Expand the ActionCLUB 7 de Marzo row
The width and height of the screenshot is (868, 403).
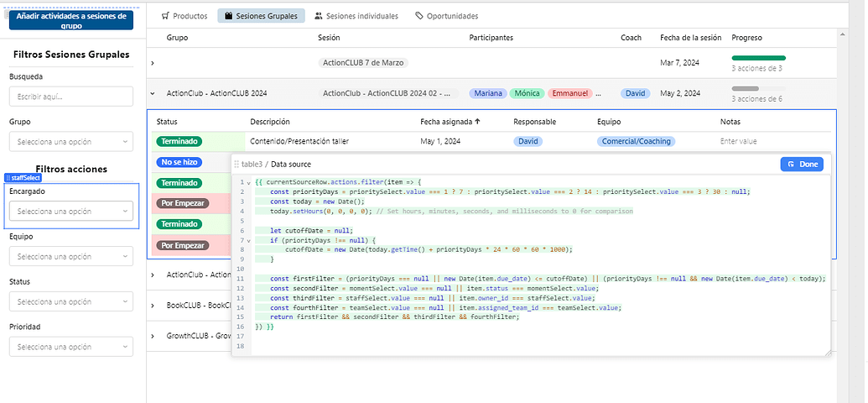153,63
